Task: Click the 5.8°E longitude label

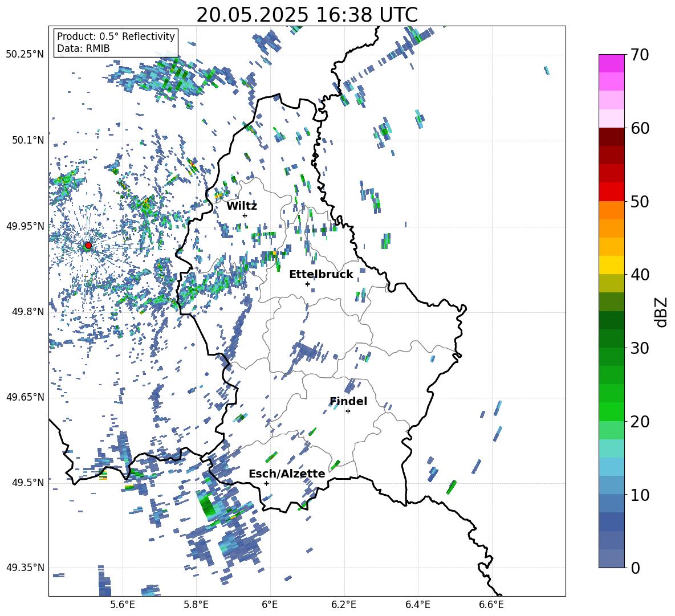Action: pyautogui.click(x=196, y=605)
